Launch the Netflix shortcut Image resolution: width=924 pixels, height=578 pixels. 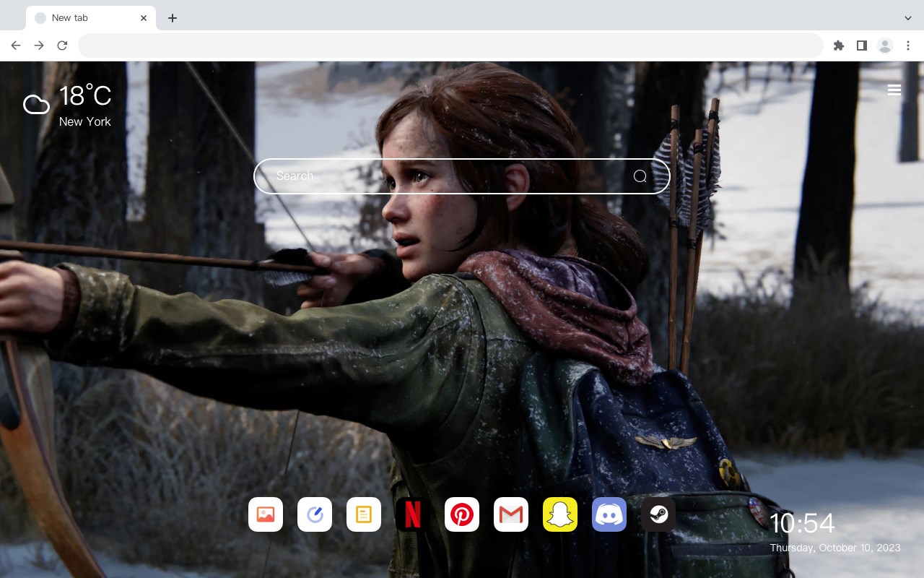[413, 514]
